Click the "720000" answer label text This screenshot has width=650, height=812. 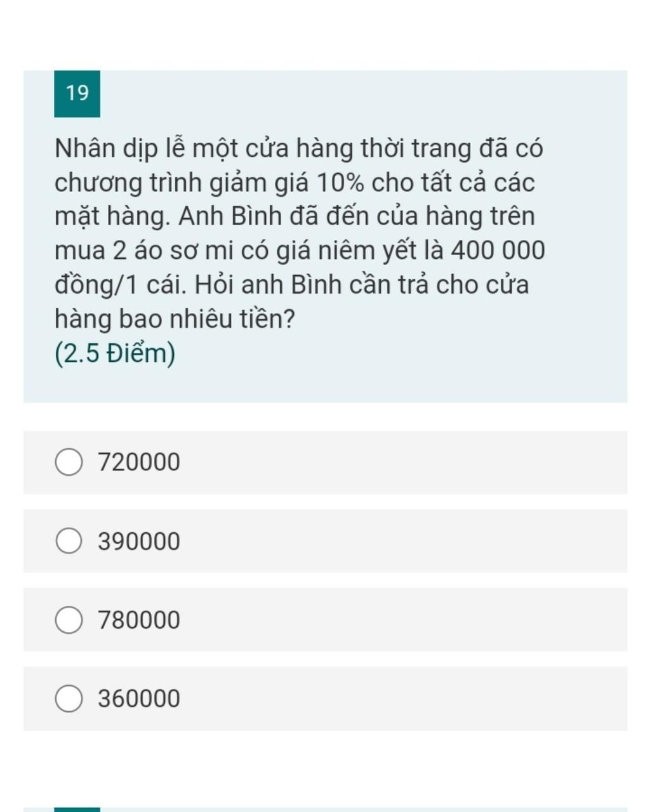(x=139, y=462)
